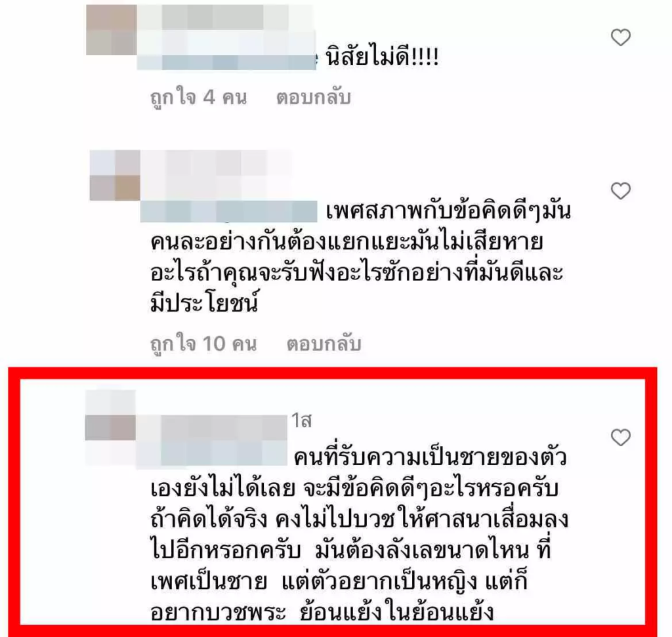The image size is (672, 637).
Task: Click the 1ส timestamp on the highlighted comment
Action: pyautogui.click(x=302, y=421)
